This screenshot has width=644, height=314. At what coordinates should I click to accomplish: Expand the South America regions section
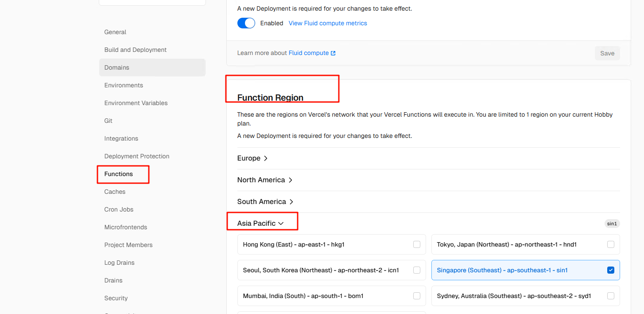[x=265, y=202]
